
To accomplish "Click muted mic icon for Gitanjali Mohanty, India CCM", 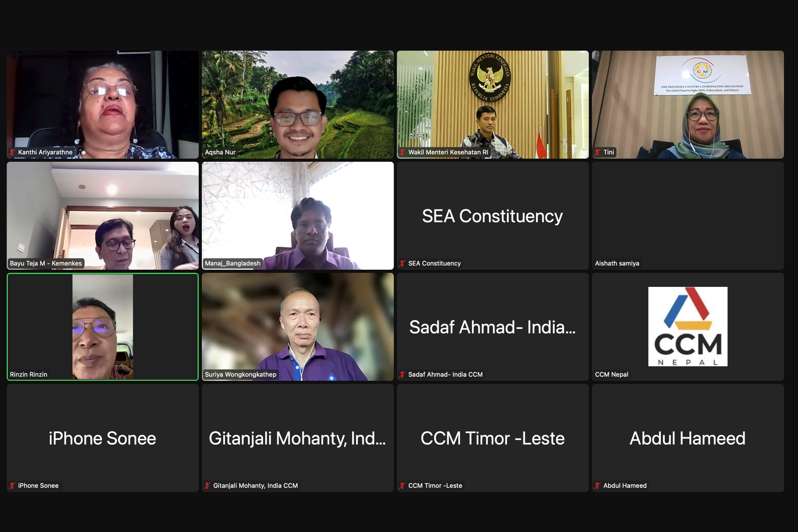I will click(207, 486).
